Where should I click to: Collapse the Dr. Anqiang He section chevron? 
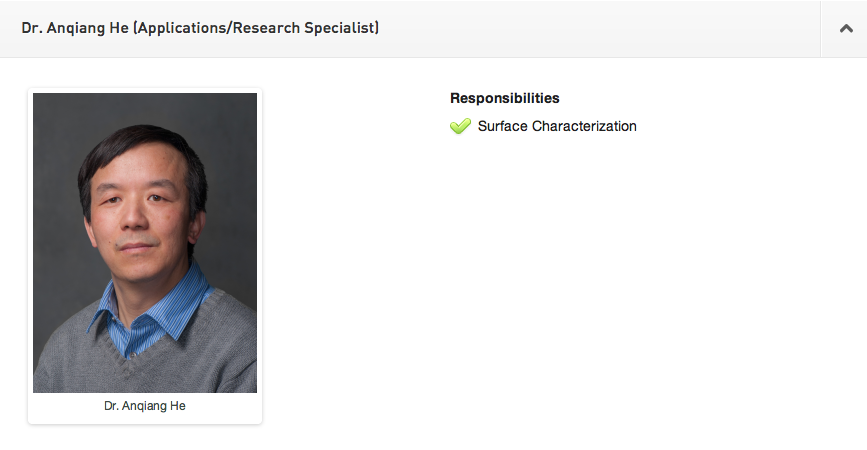coord(843,29)
